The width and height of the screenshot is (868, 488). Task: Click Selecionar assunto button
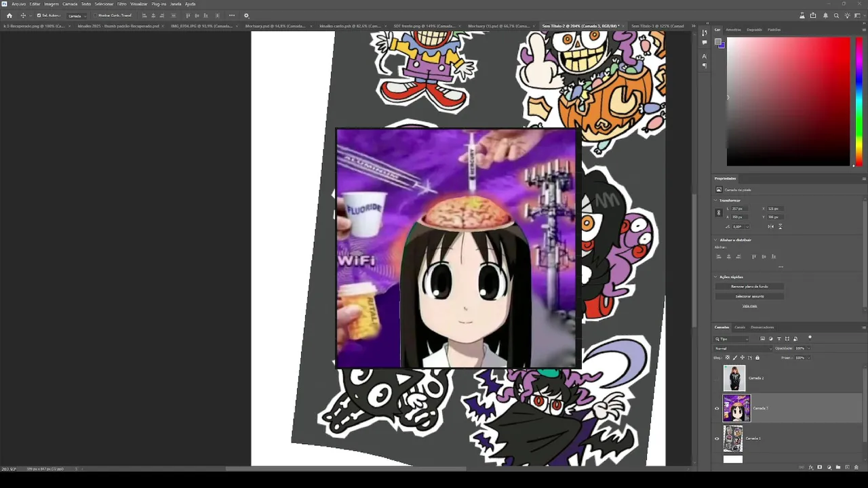coord(749,296)
